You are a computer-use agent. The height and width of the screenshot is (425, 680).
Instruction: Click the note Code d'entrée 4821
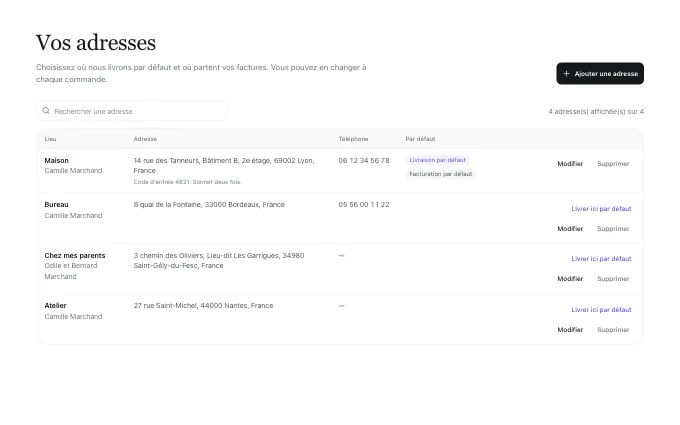[187, 182]
